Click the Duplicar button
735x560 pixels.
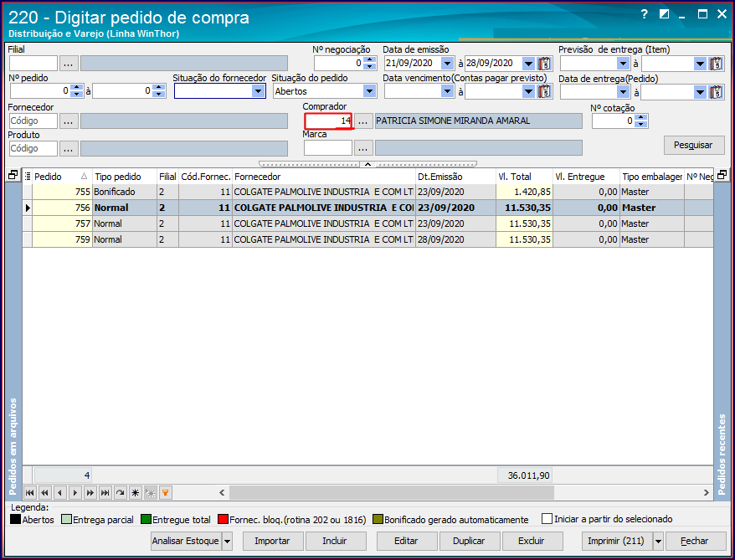point(470,542)
